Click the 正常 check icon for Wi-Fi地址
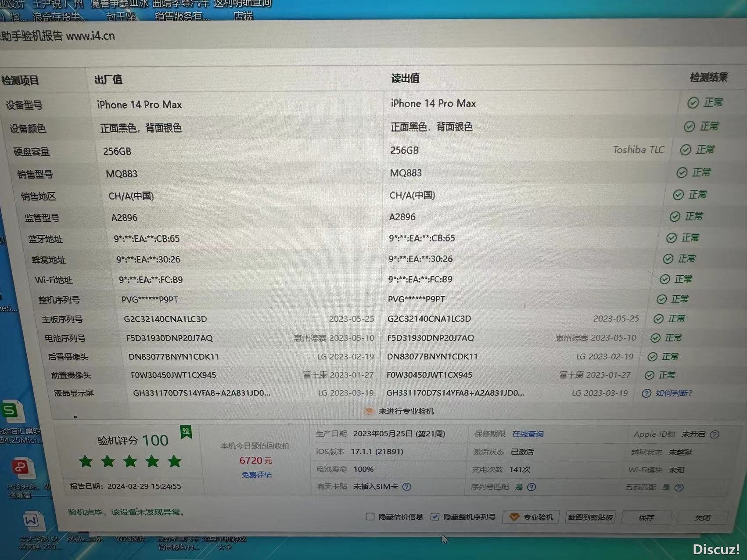 (x=665, y=279)
